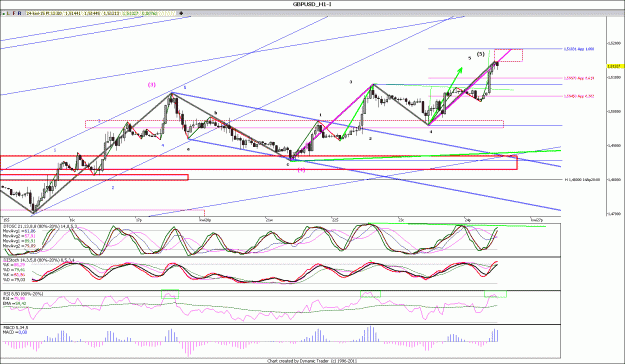The width and height of the screenshot is (625, 364).
Task: Click the date and time field in the data bar
Action: (x=44, y=13)
